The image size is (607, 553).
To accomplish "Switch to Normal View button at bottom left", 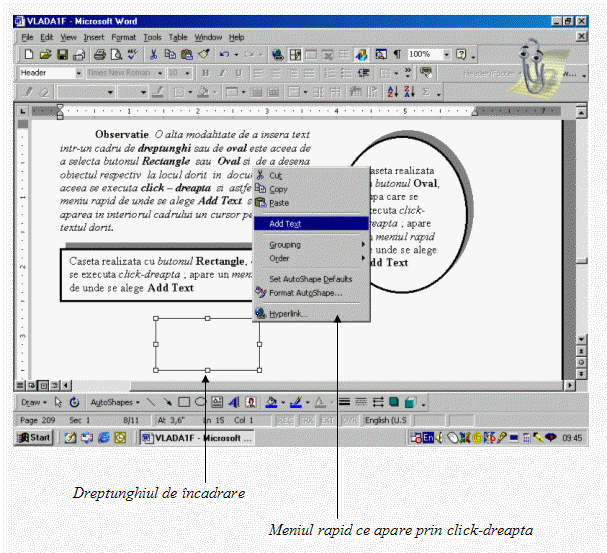I will click(x=20, y=385).
